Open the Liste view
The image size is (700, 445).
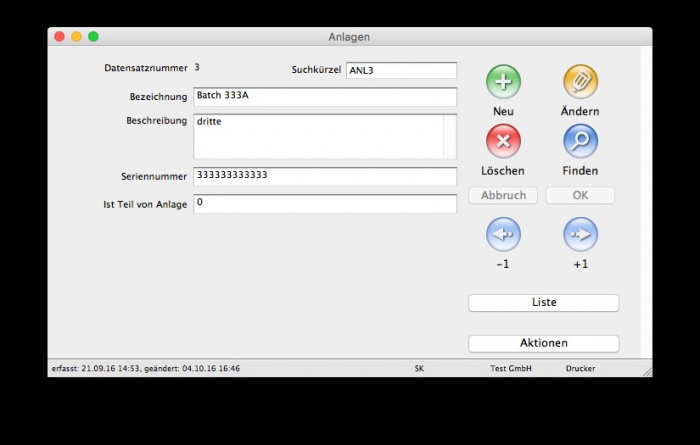click(x=543, y=302)
